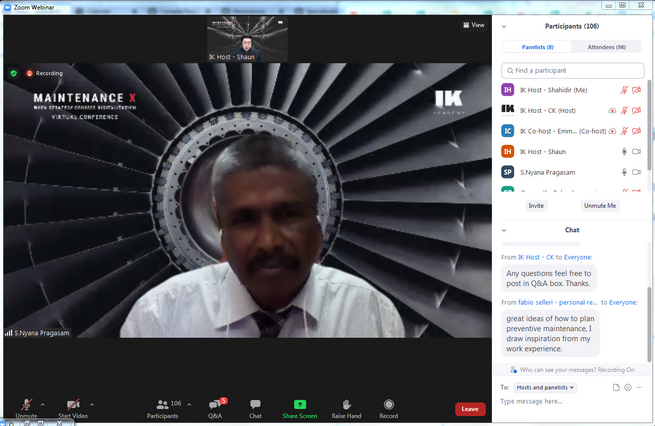Viewport: 655px width, 426px height.
Task: Open the View layout menu
Action: point(474,25)
